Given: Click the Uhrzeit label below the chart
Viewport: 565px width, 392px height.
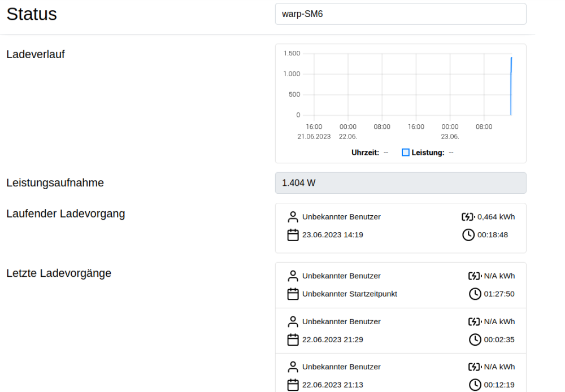Looking at the screenshot, I should (365, 153).
